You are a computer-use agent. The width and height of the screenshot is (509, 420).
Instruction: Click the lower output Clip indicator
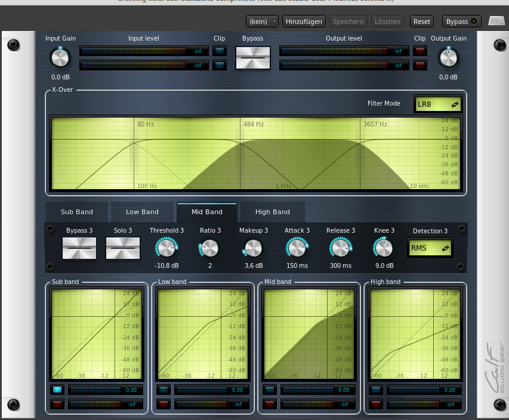click(x=420, y=65)
